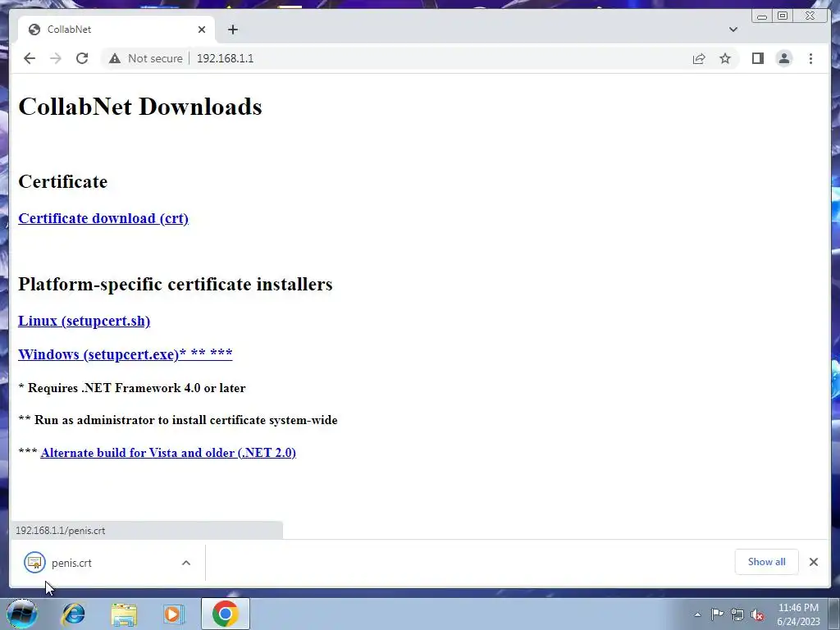This screenshot has width=840, height=630.
Task: Go back using browser back arrow
Action: click(30, 58)
